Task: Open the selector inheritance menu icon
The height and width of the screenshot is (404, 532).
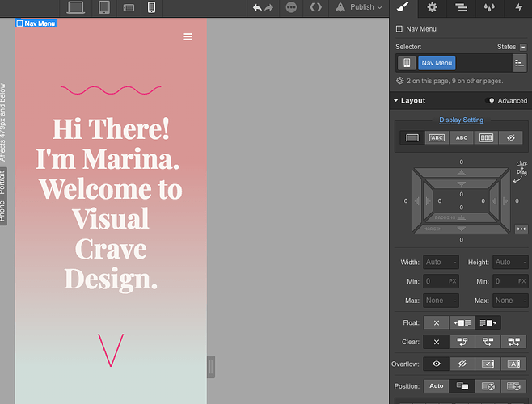Action: point(519,63)
